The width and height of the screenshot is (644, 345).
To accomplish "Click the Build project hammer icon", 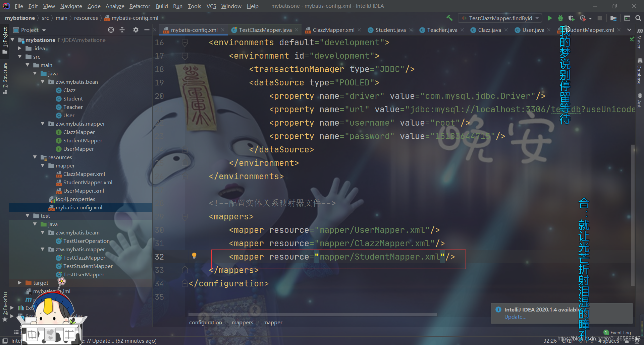I will (x=449, y=18).
